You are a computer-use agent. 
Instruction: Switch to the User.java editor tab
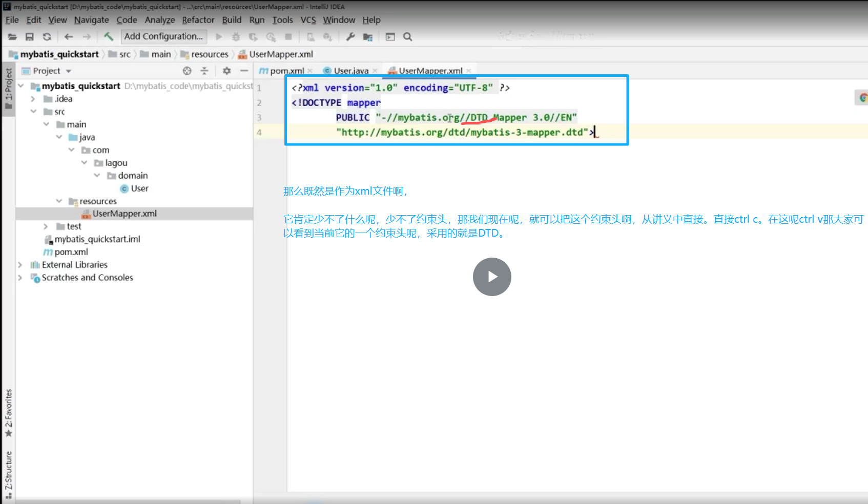click(x=351, y=71)
